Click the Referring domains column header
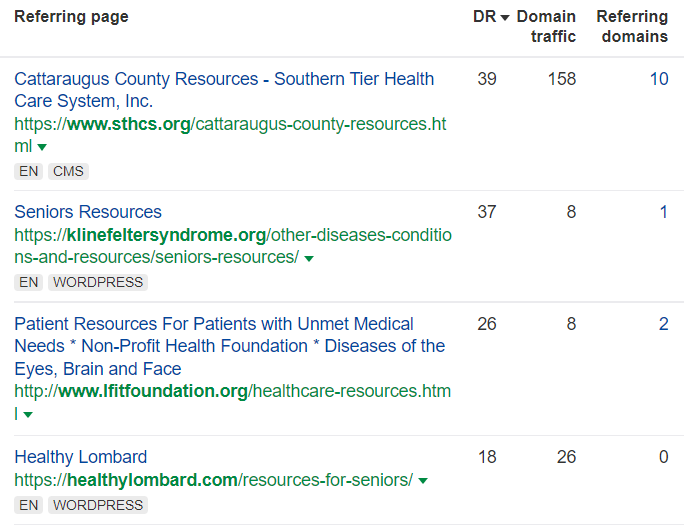The height and width of the screenshot is (526, 684). [x=632, y=27]
